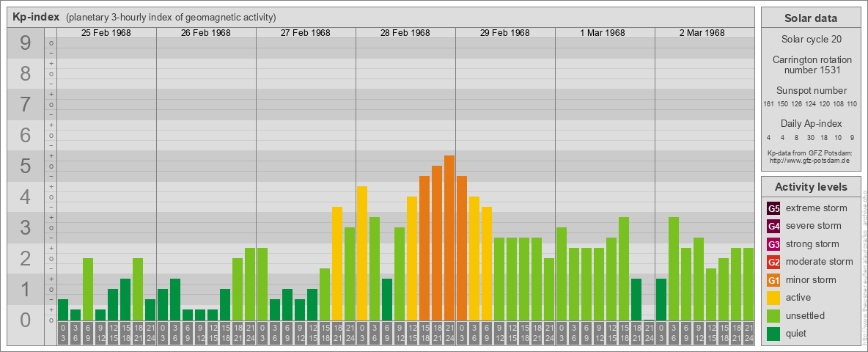Click the 26 Feb 1968 date header
The image size is (868, 352).
[206, 33]
